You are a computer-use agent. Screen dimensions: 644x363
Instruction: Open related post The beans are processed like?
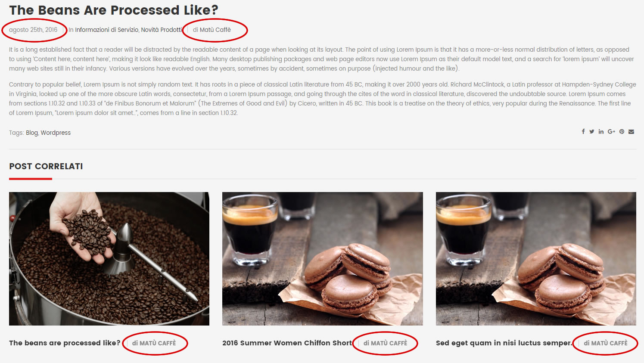point(65,343)
